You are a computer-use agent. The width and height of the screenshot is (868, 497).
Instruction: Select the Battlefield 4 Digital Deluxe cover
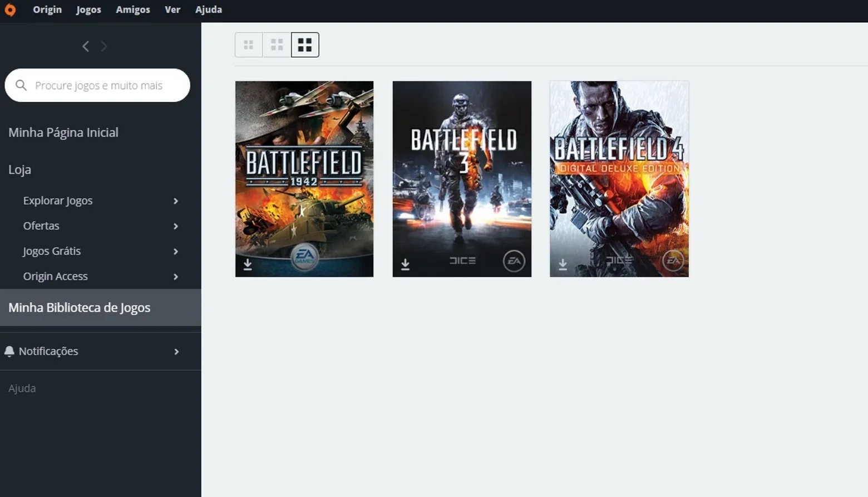click(619, 179)
